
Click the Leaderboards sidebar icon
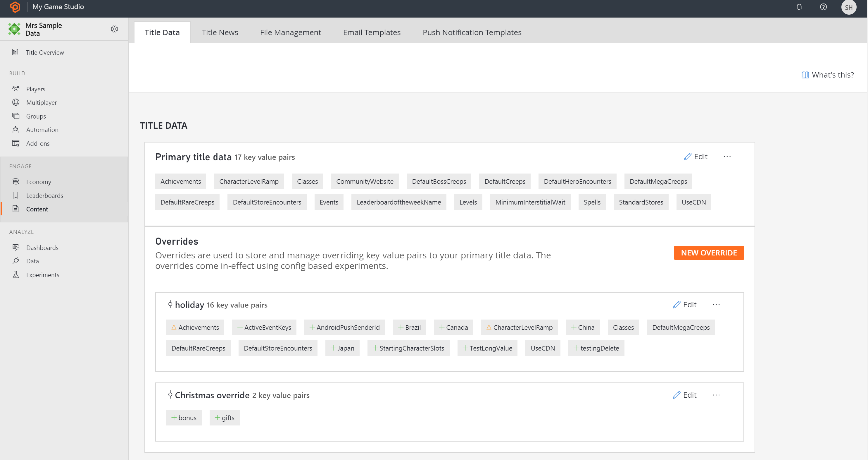click(15, 195)
